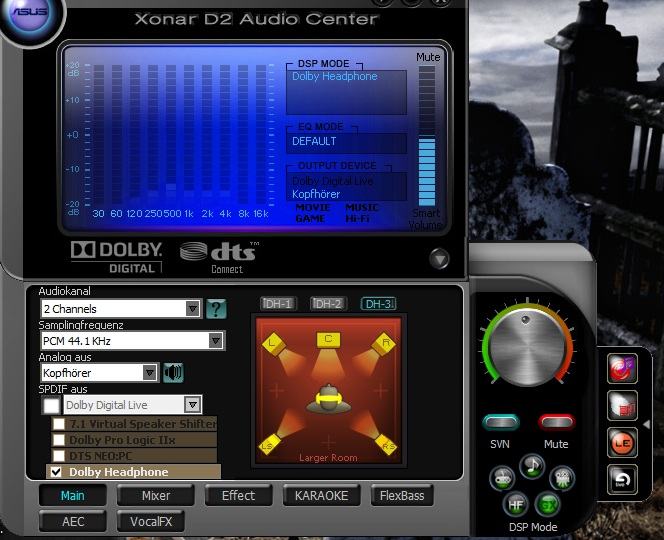The height and width of the screenshot is (540, 664).
Task: Select the DH-3 room preset
Action: (379, 304)
